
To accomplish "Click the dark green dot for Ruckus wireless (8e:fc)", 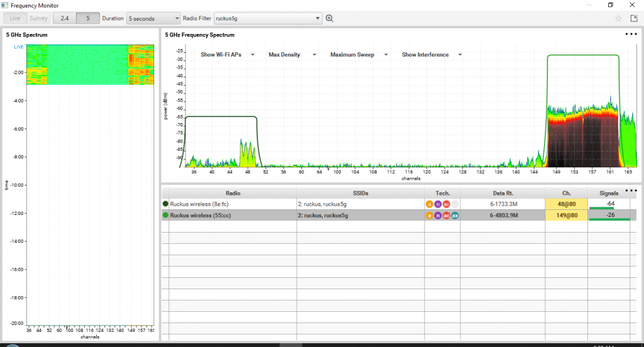I will click(165, 204).
